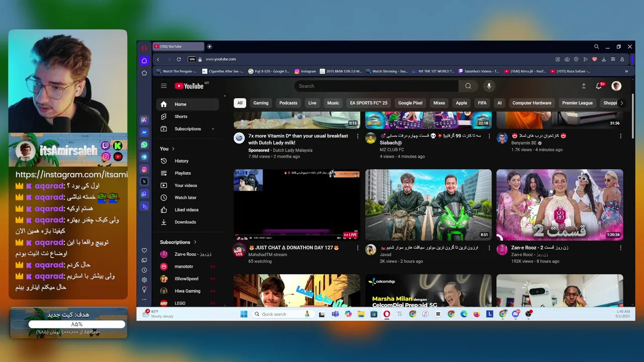Open the Zan-e Rooz 1:20:34 thumbnail
The height and width of the screenshot is (362, 644).
559,205
